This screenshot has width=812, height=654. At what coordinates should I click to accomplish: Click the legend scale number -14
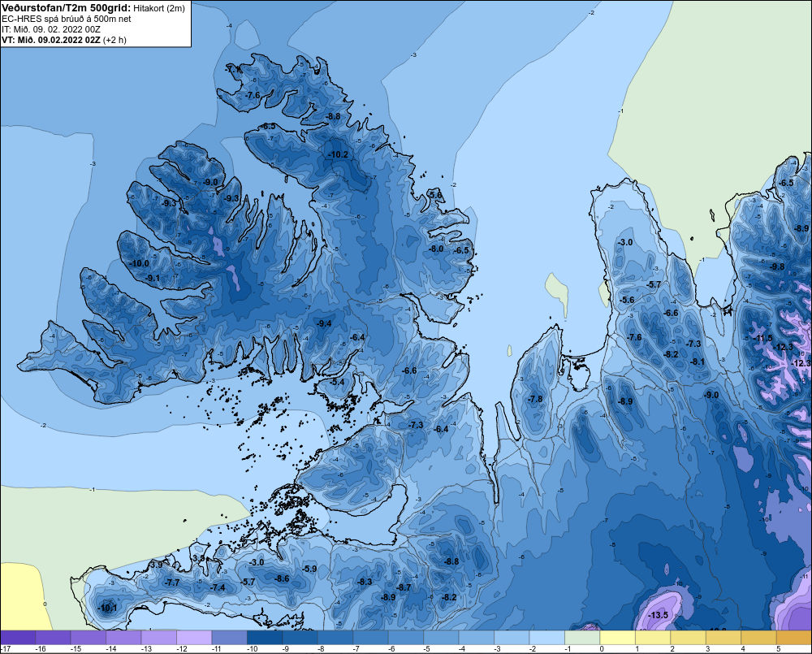click(111, 649)
